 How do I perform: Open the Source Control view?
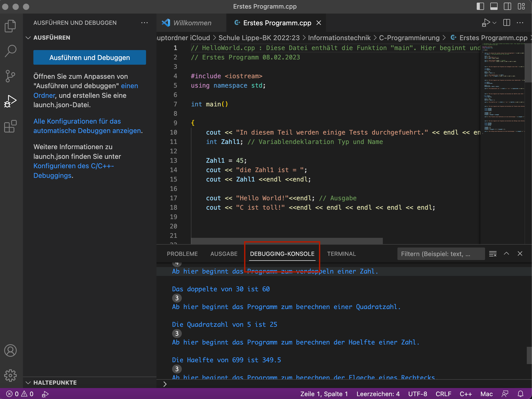(10, 76)
